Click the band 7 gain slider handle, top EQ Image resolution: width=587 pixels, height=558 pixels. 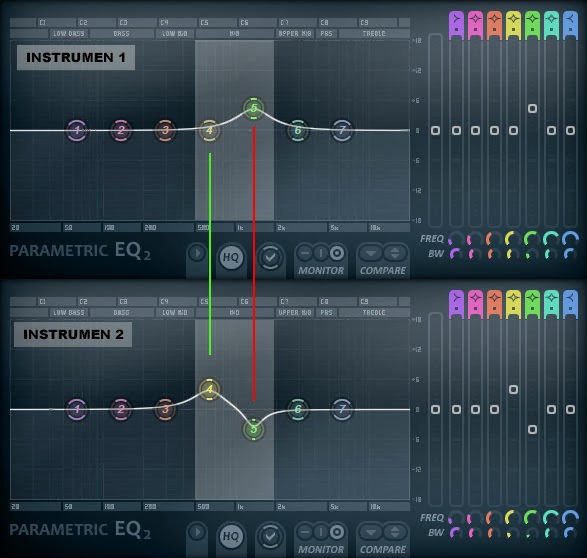pyautogui.click(x=571, y=131)
